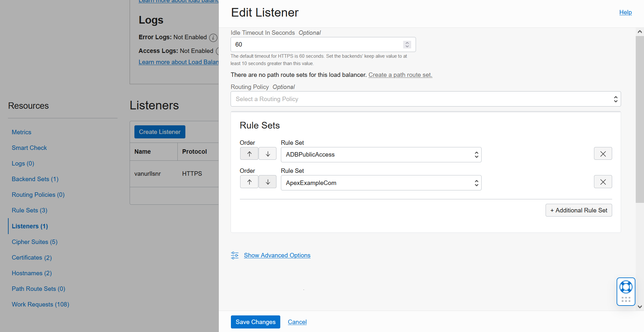Remove the ApexExampleCom rule set row
The image size is (644, 332).
(603, 182)
